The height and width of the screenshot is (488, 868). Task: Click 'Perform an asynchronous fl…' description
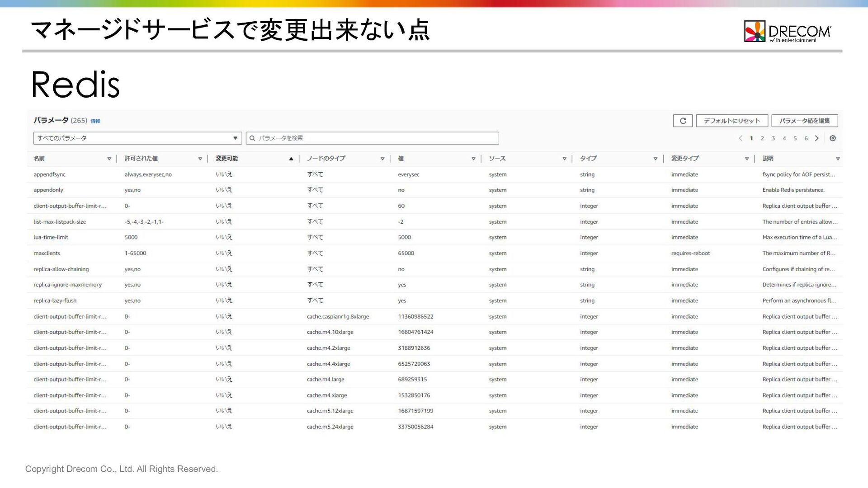pyautogui.click(x=799, y=300)
